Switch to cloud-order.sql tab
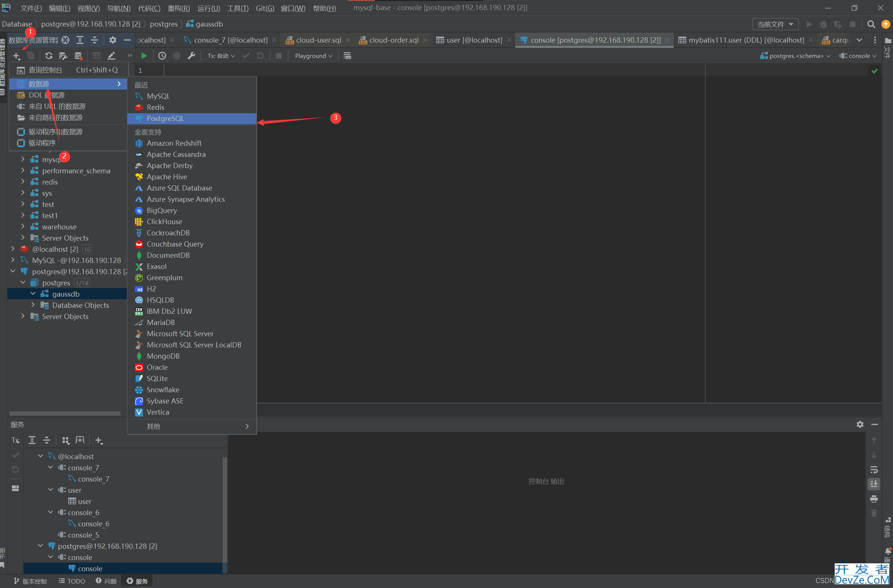The image size is (893, 588). pyautogui.click(x=393, y=40)
